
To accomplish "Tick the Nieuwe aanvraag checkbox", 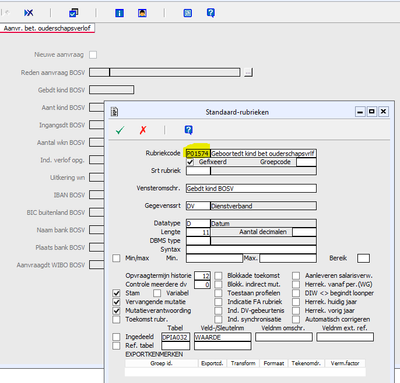I will (93, 55).
